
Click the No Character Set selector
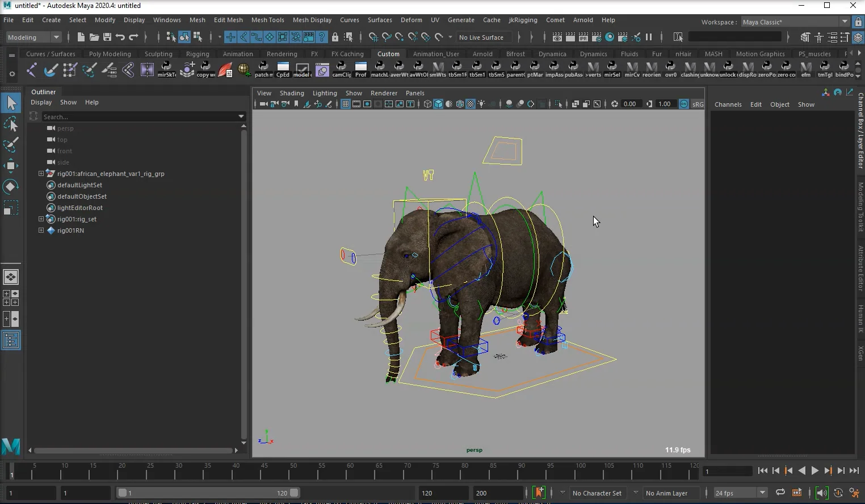598,493
